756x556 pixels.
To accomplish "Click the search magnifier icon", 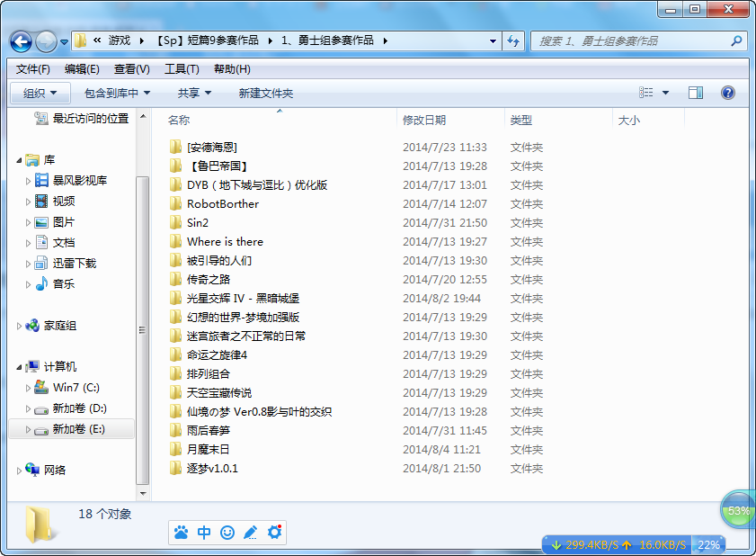I will (x=736, y=41).
